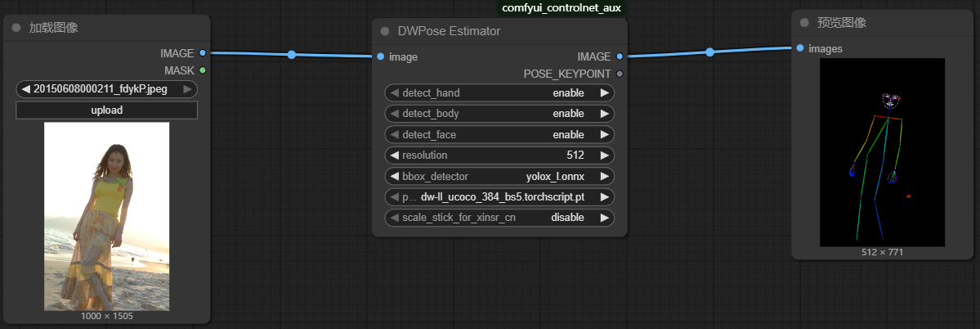Toggle detect_body with its right arrow
The image size is (980, 329).
pyautogui.click(x=604, y=114)
